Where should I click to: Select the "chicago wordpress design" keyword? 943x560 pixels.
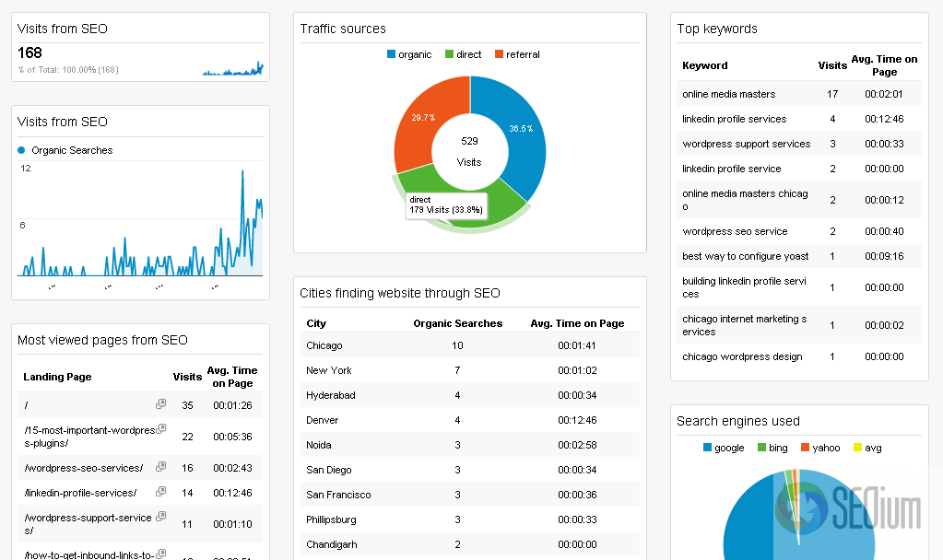[742, 357]
